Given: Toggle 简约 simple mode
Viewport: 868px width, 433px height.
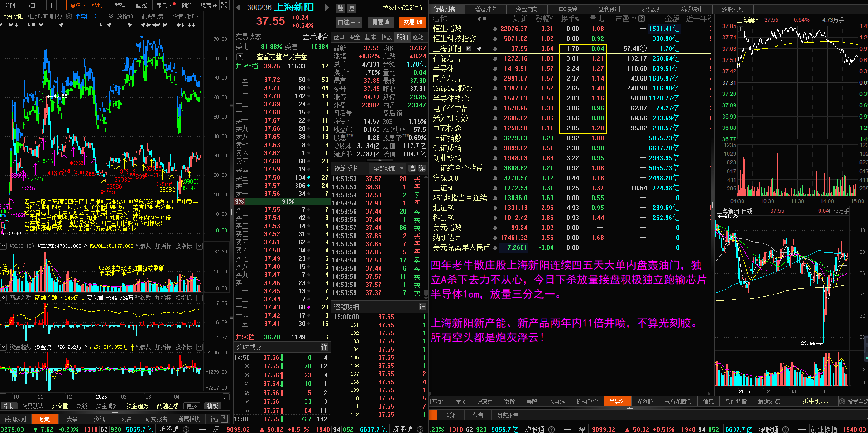Looking at the screenshot, I should point(187,5).
